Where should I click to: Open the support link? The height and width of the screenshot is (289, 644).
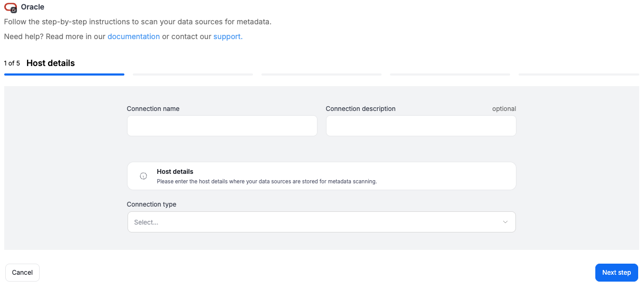point(228,36)
